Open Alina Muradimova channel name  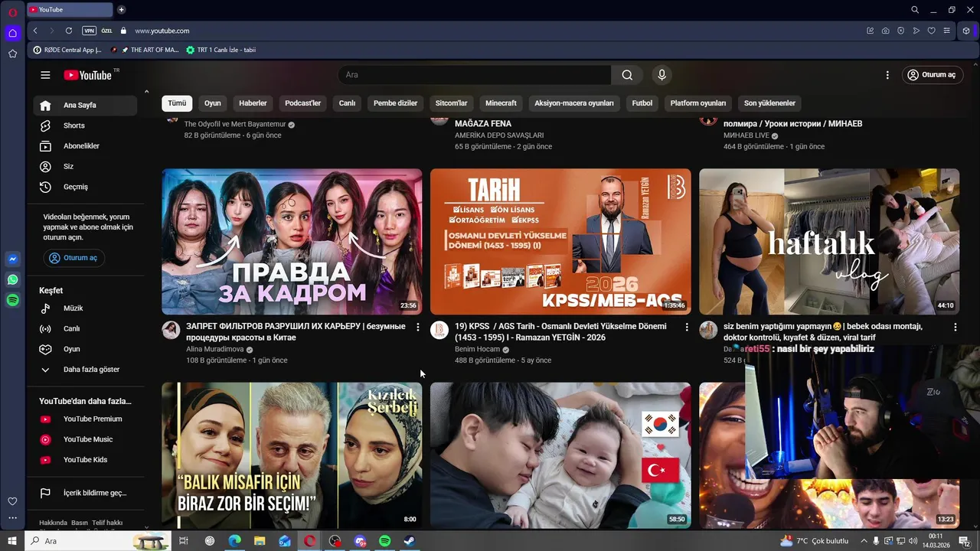pyautogui.click(x=215, y=349)
